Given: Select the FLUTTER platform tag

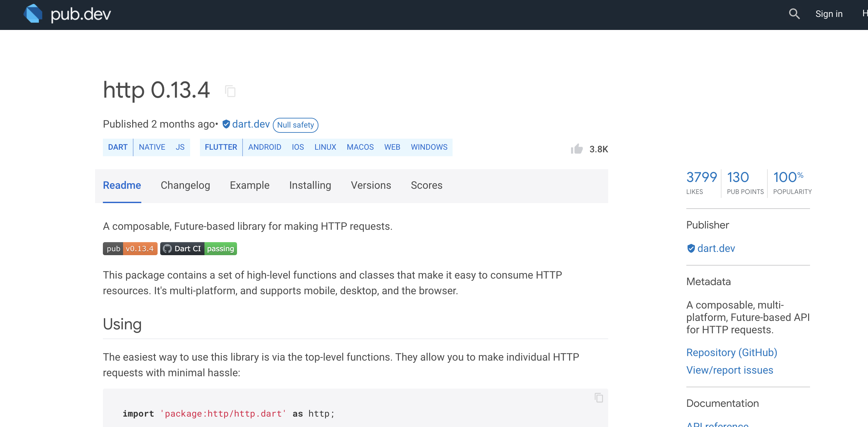Looking at the screenshot, I should coord(221,147).
